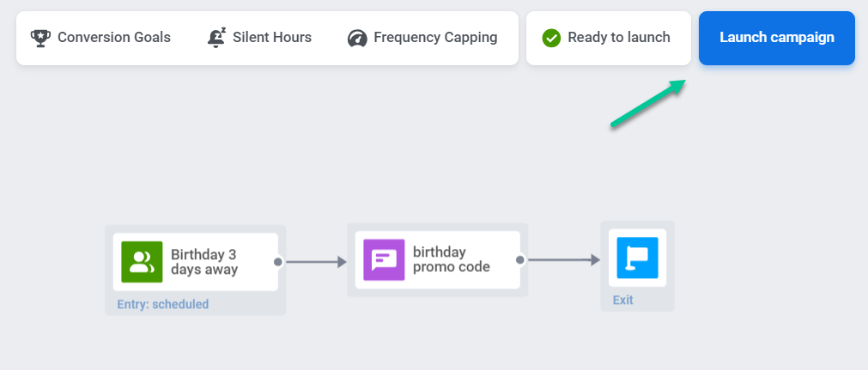The height and width of the screenshot is (370, 868).
Task: Click the arrow between entry and message
Action: pos(314,262)
